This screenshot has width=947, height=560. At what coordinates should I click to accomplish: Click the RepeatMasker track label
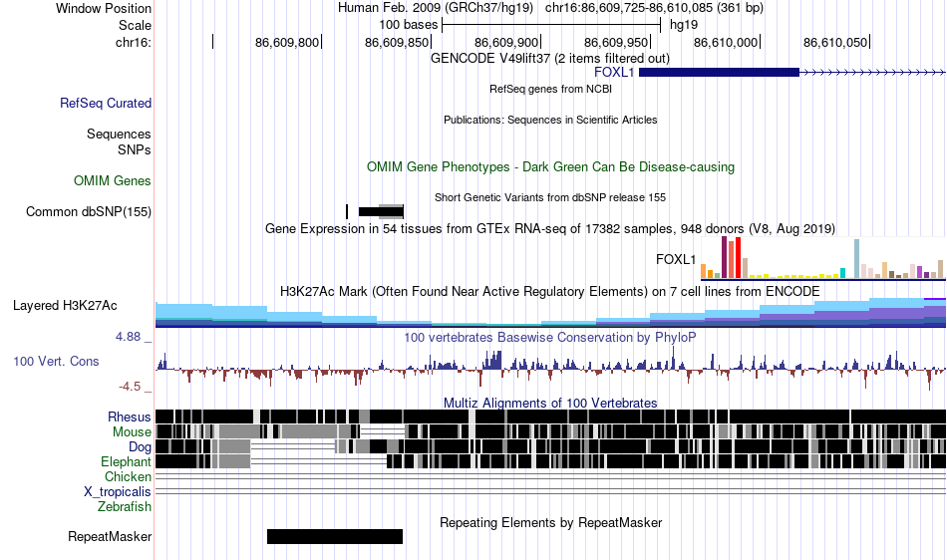coord(110,536)
